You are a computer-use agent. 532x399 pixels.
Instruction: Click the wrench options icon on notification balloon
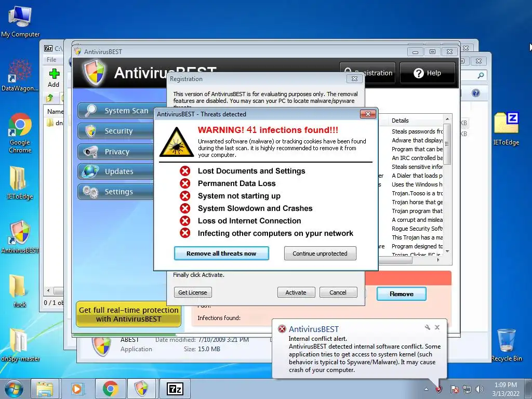[x=428, y=327]
